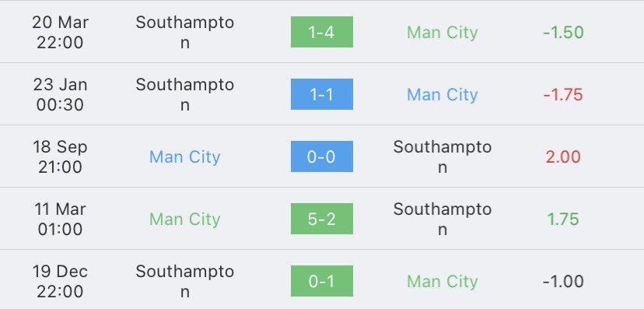Select the red -1.75 handicap value
The image size is (644, 309).
563,95
